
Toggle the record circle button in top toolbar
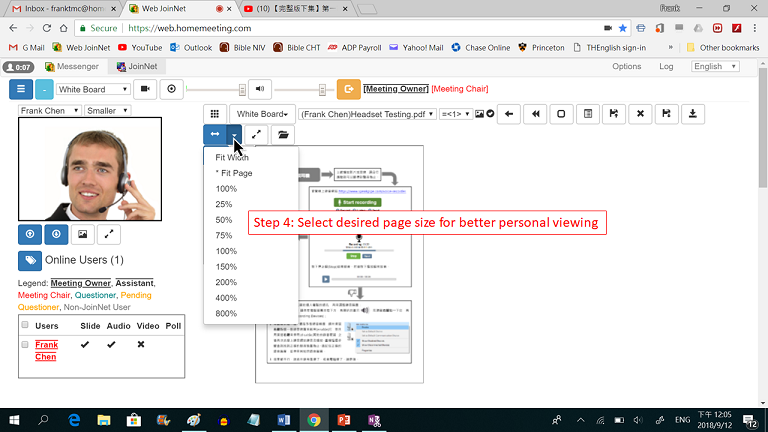click(173, 89)
